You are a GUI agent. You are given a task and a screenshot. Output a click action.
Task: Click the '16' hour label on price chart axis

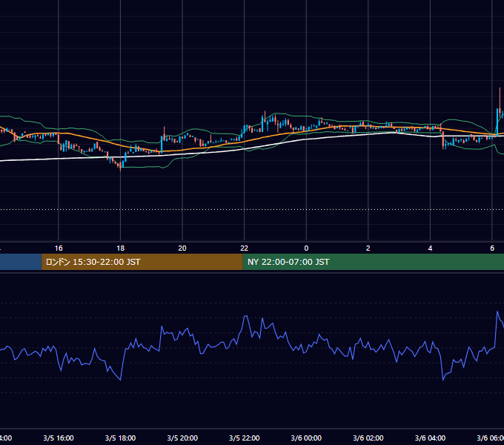click(59, 248)
